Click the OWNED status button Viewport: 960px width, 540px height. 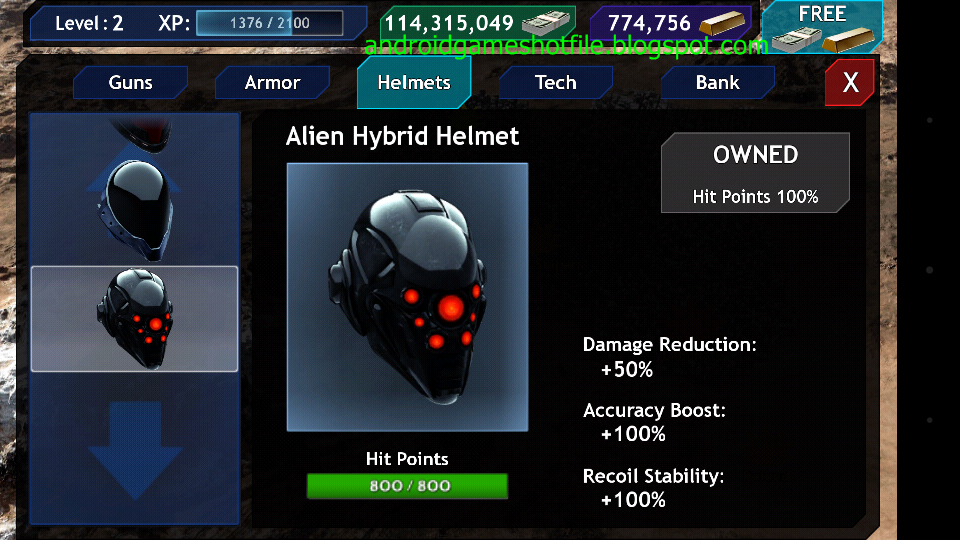(755, 173)
